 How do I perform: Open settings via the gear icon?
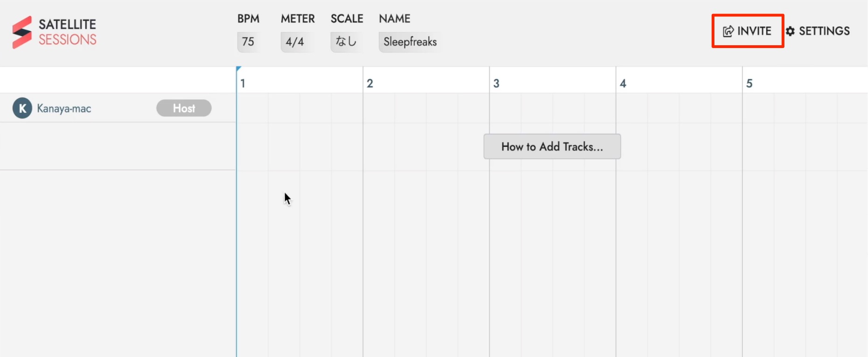(x=790, y=31)
